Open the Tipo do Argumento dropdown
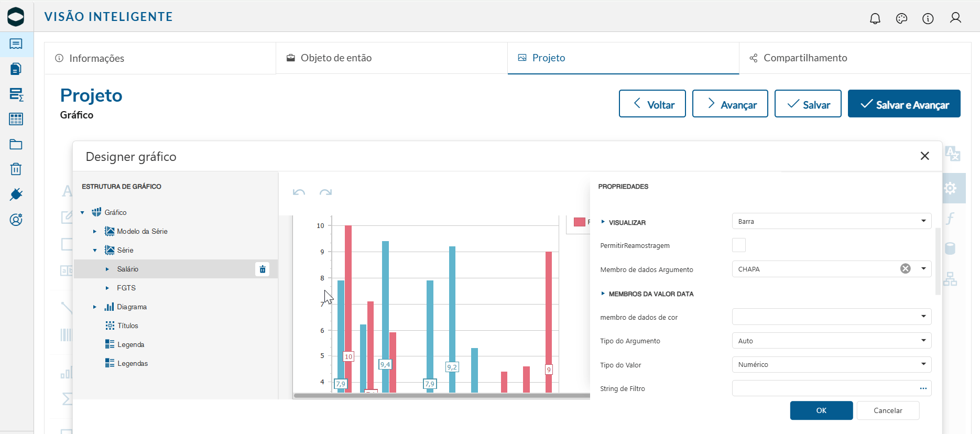This screenshot has width=980, height=434. click(x=831, y=341)
